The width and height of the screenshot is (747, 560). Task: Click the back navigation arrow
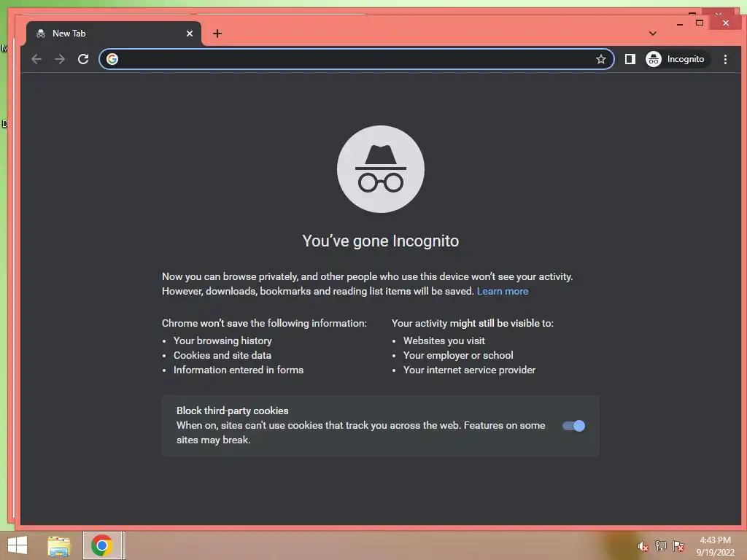36,59
